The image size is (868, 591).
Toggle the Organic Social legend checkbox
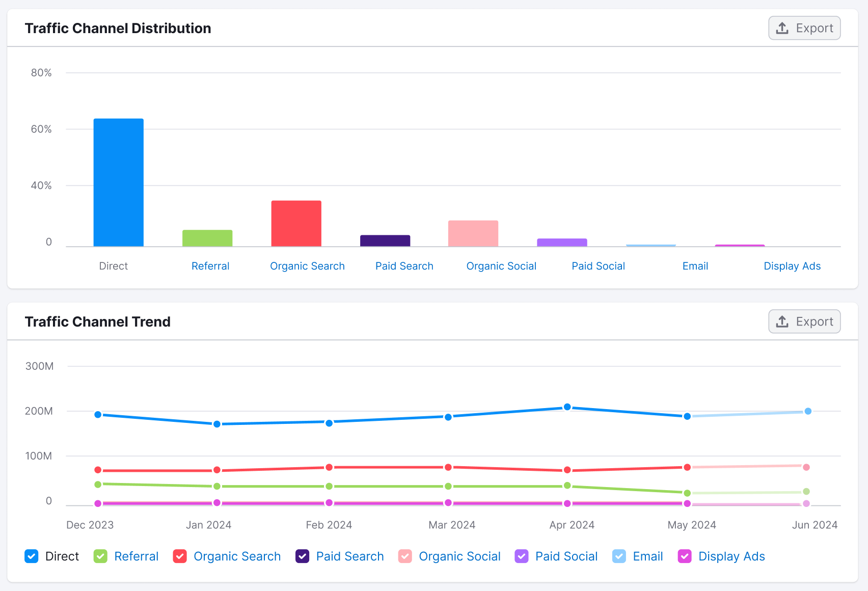[x=405, y=556]
